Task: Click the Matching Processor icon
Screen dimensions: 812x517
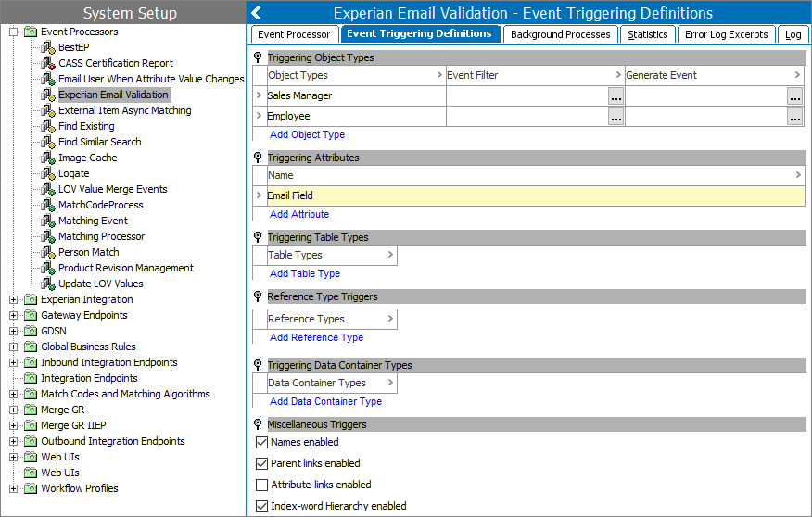Action: (x=48, y=237)
